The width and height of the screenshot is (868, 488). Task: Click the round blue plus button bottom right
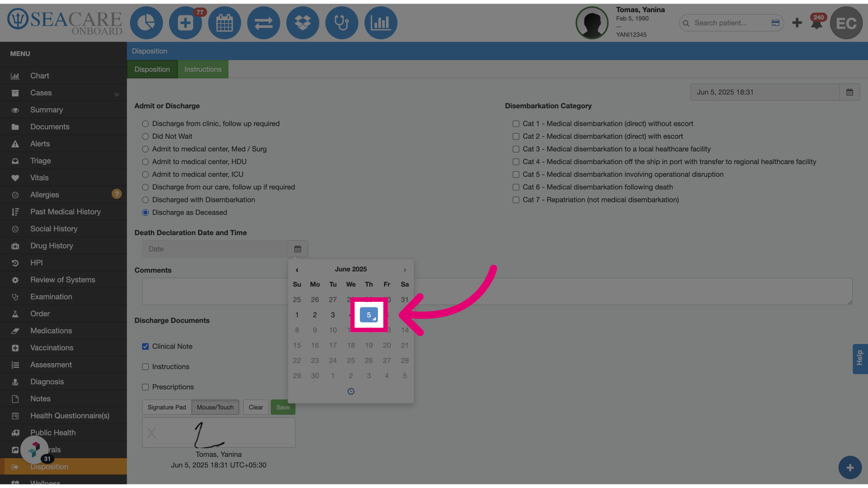coord(850,468)
